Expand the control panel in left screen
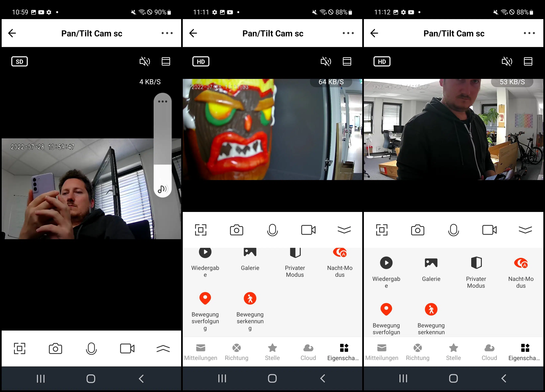Image resolution: width=545 pixels, height=392 pixels. pos(163,348)
